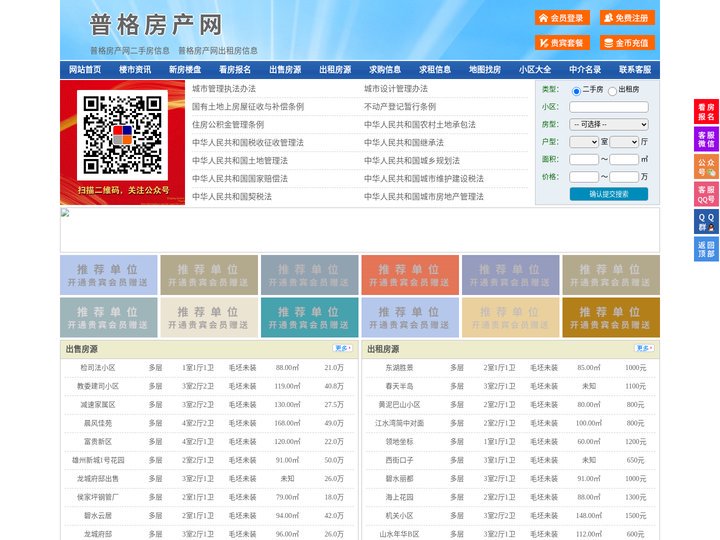Viewport: 720px width, 540px height.
Task: Click the 小区 input field
Action: (609, 107)
